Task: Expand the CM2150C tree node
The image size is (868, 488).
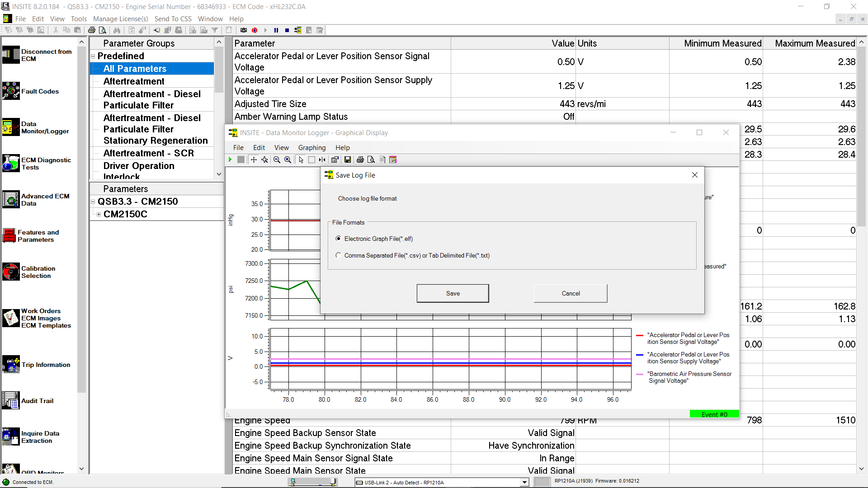Action: pyautogui.click(x=99, y=214)
